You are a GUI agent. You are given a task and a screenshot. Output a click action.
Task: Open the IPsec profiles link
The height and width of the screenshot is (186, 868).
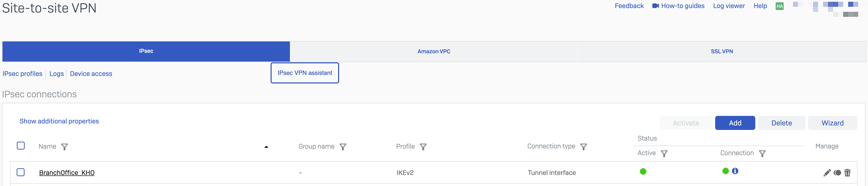tap(23, 74)
